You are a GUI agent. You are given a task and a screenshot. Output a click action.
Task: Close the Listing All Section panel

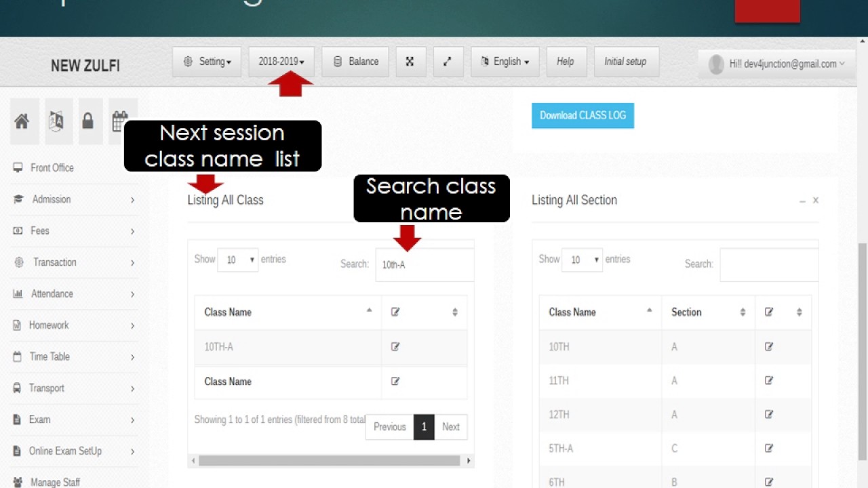816,201
